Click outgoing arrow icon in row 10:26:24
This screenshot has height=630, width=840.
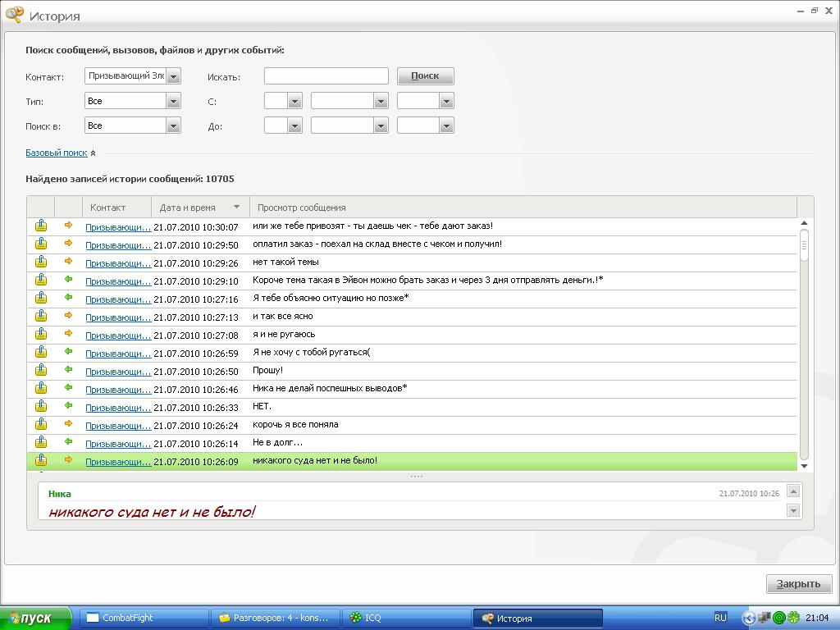[68, 424]
